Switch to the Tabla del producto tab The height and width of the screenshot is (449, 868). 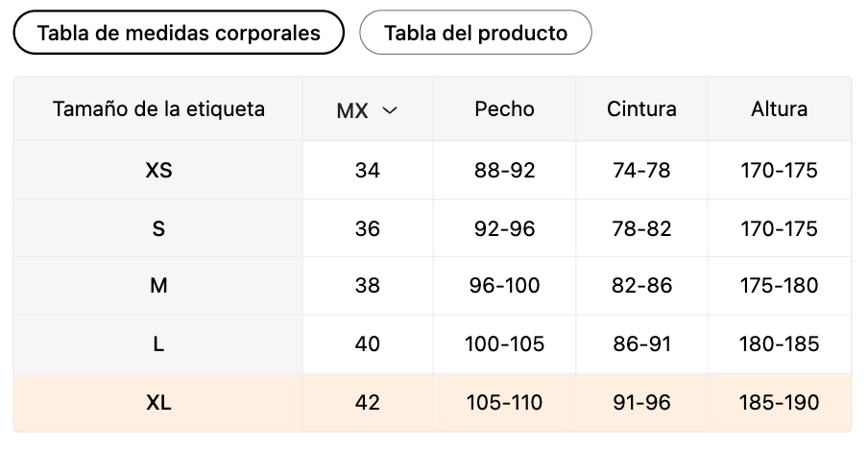point(475,33)
